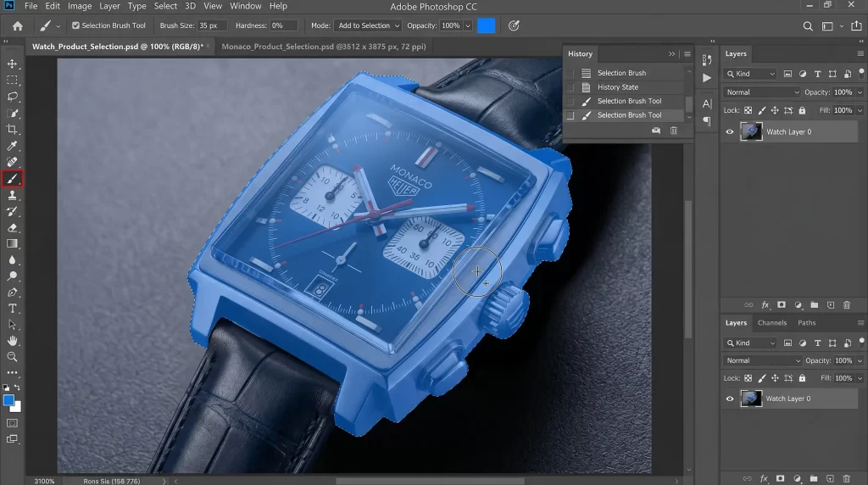This screenshot has height=485, width=868.
Task: Select the highlighted Brush tool
Action: (x=12, y=179)
